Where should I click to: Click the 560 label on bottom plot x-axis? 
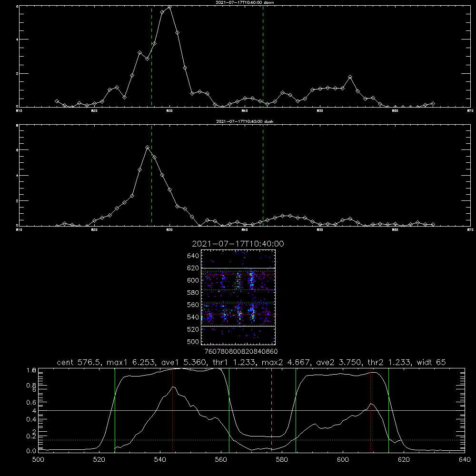(x=221, y=460)
